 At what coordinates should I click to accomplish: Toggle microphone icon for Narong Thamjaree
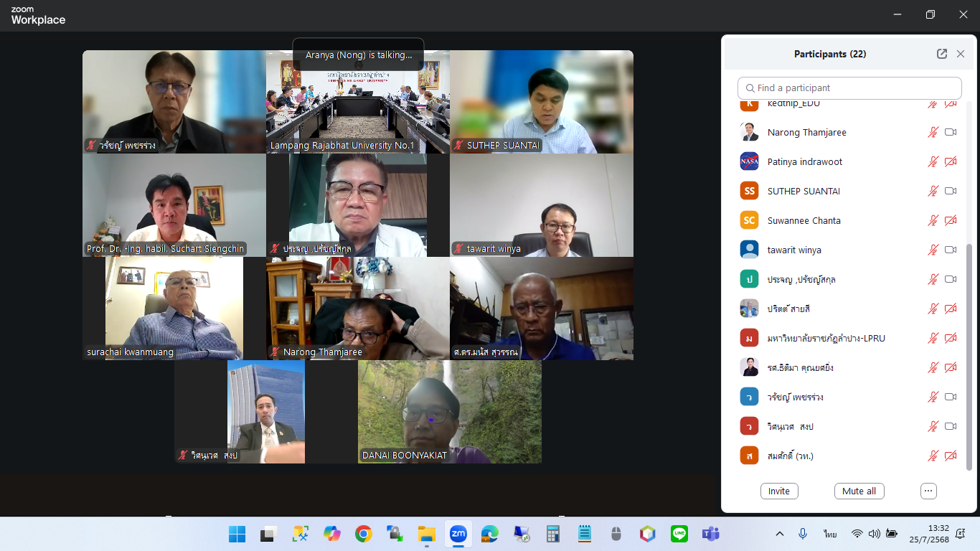point(933,132)
